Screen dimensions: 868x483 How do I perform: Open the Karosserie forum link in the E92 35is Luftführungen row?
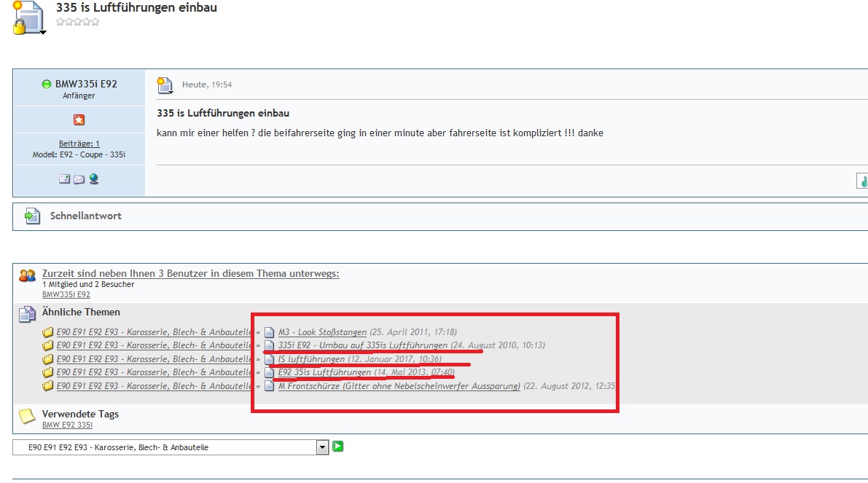pos(153,372)
